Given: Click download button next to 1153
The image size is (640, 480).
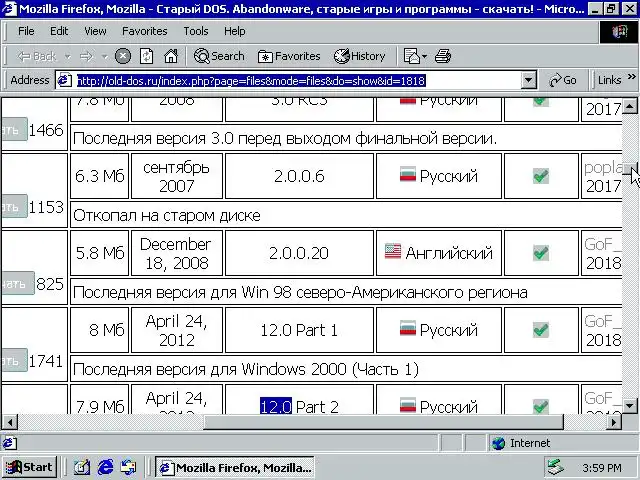Looking at the screenshot, I should click(14, 207).
